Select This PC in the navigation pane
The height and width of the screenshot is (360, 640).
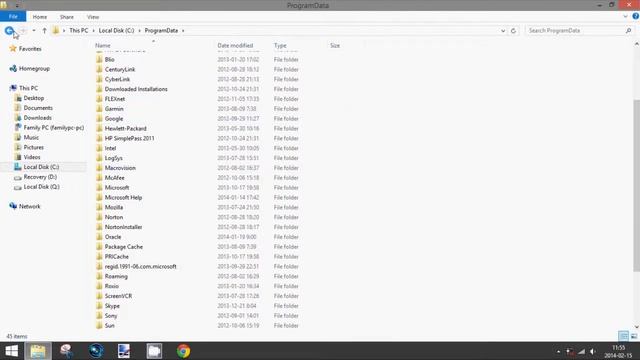point(28,88)
